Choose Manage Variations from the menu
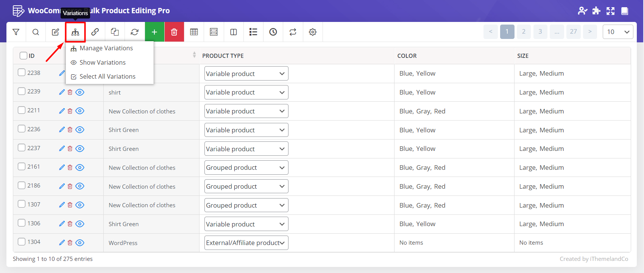 pyautogui.click(x=106, y=48)
